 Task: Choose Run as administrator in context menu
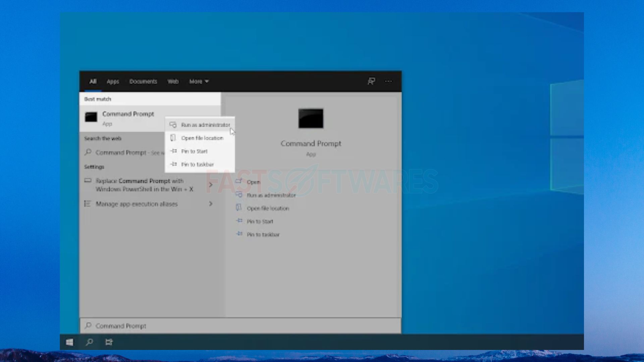pyautogui.click(x=200, y=125)
